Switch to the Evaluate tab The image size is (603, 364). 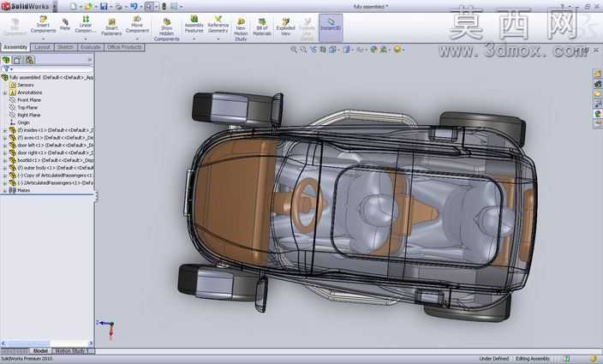(x=91, y=47)
